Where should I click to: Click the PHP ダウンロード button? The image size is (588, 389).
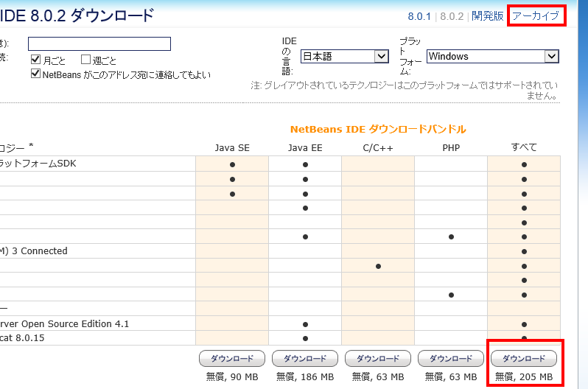coord(451,359)
